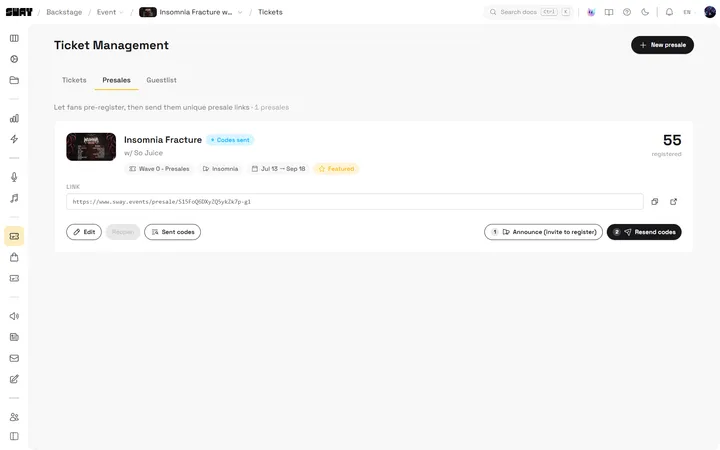The width and height of the screenshot is (720, 450).
Task: Click the Jul 13 → Sep 18 date tag
Action: [x=278, y=169]
